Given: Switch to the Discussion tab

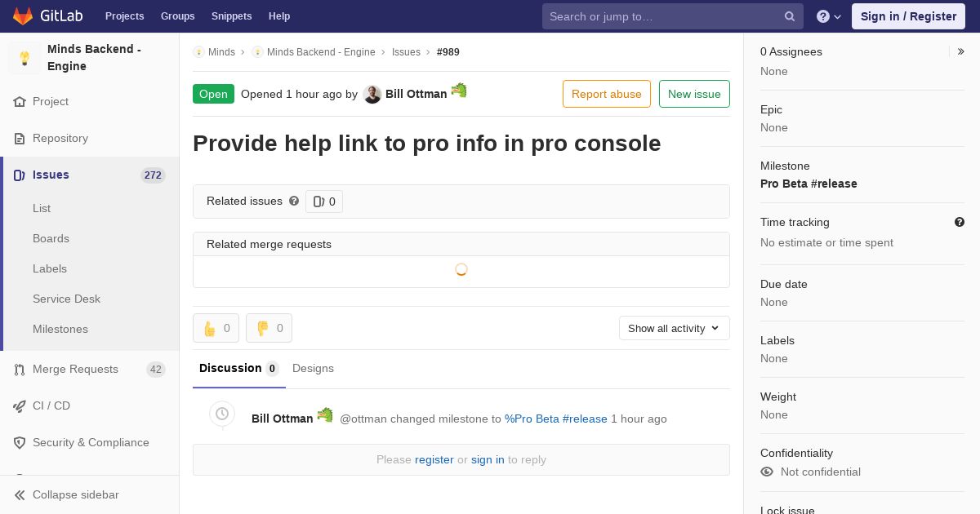Looking at the screenshot, I should (x=239, y=369).
